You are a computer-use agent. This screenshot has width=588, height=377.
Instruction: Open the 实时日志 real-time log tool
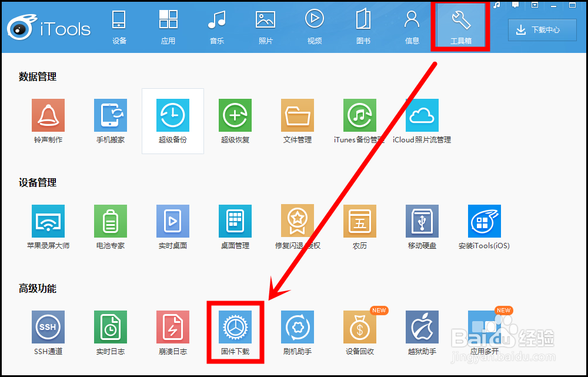[111, 327]
